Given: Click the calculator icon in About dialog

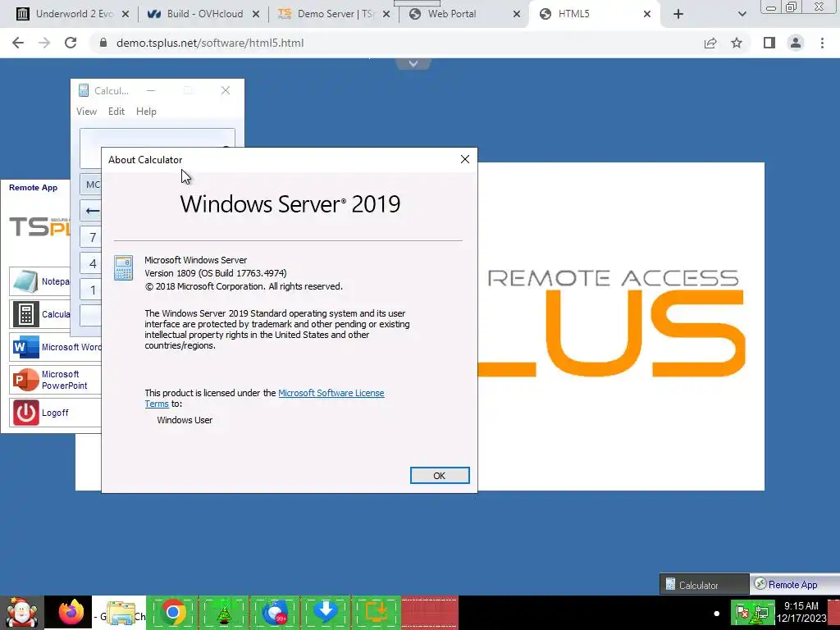Looking at the screenshot, I should [x=123, y=268].
